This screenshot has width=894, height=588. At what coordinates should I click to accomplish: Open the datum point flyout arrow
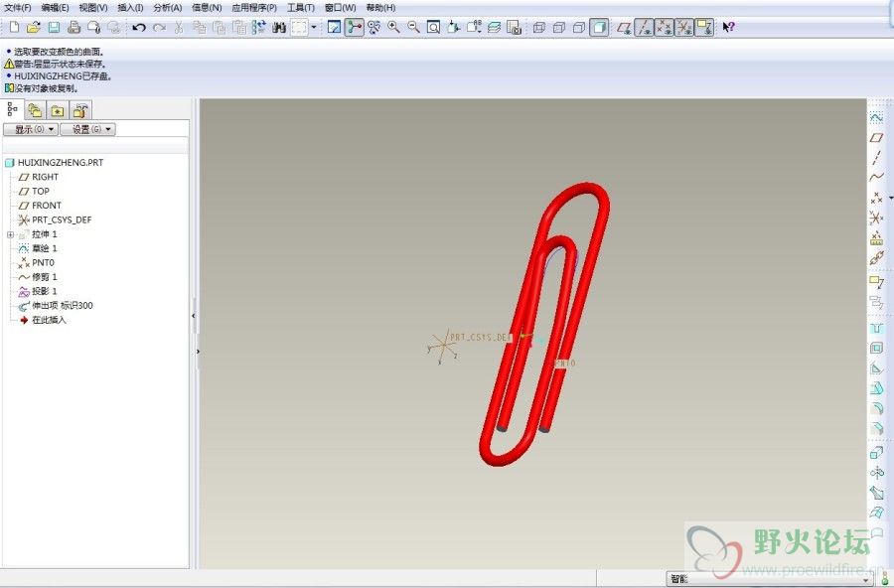click(x=891, y=198)
